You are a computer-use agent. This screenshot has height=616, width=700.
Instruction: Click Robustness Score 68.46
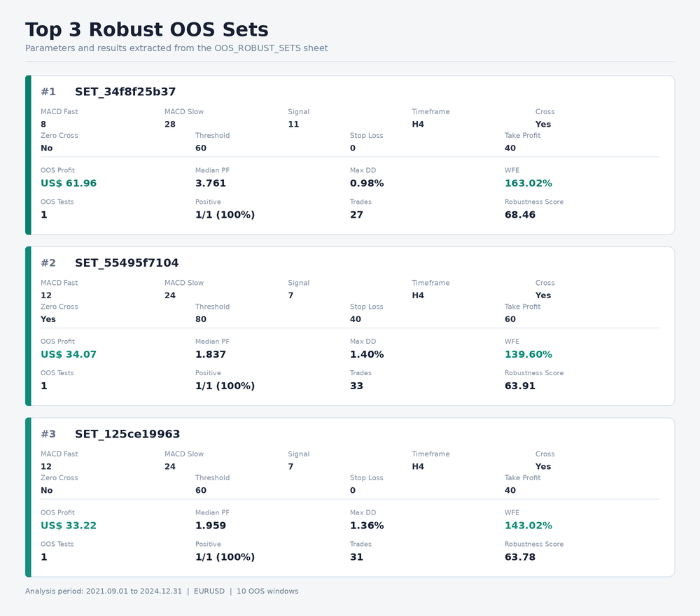point(520,215)
